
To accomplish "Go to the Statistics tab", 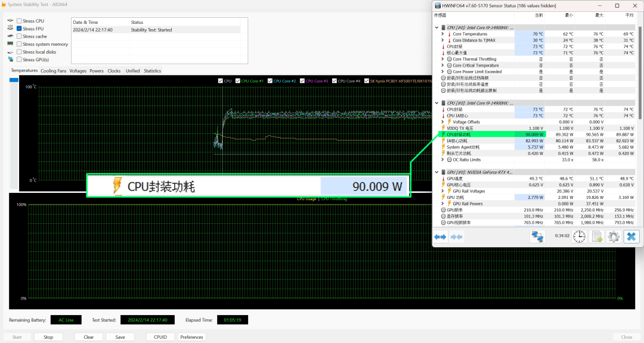I will 153,71.
